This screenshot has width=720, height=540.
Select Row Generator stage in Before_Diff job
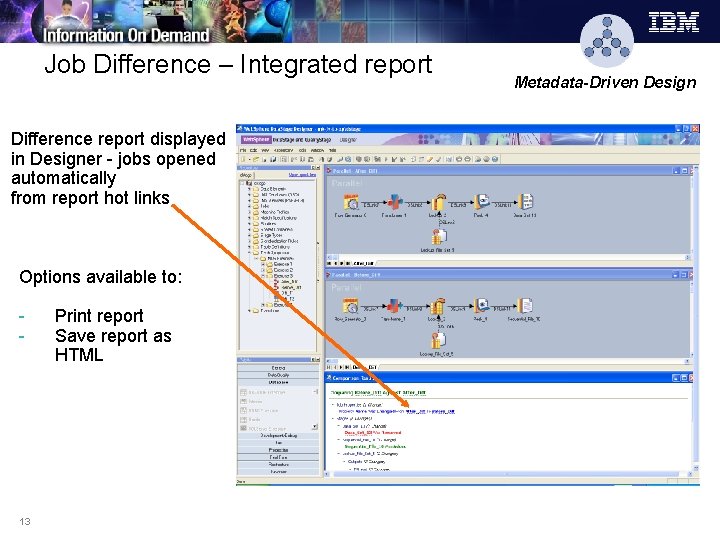point(350,306)
